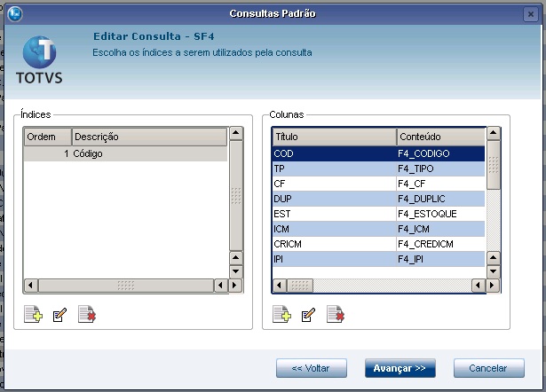Click the F4_CODIGO content cell
The width and height of the screenshot is (546, 392).
click(x=440, y=153)
